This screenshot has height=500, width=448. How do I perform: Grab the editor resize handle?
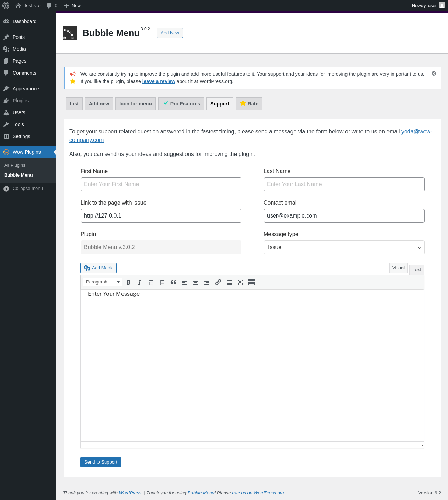[x=421, y=446]
